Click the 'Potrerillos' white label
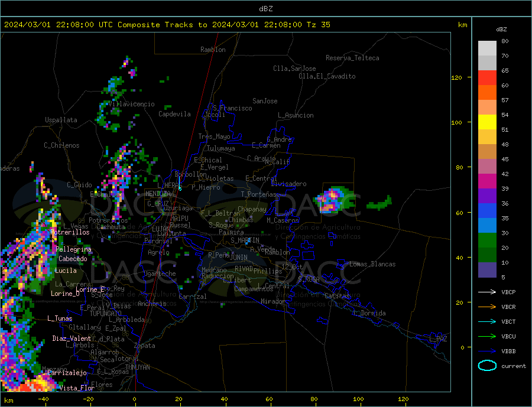This screenshot has height=407, width=532. [x=70, y=232]
